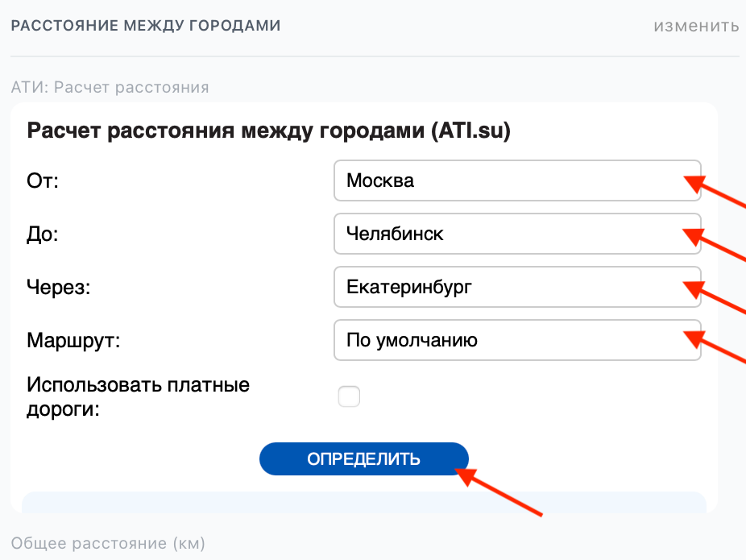746x560 pixels.
Task: Click the "Маршрут:" label
Action: 73,340
